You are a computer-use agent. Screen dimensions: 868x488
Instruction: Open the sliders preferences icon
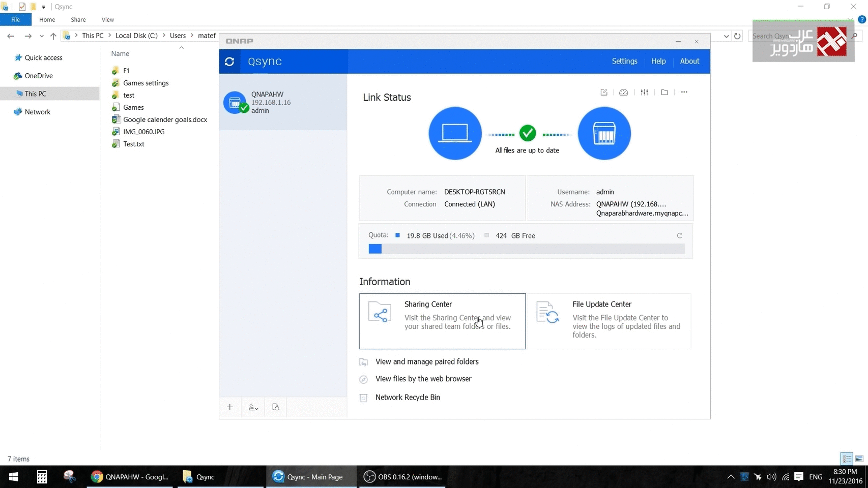(645, 92)
